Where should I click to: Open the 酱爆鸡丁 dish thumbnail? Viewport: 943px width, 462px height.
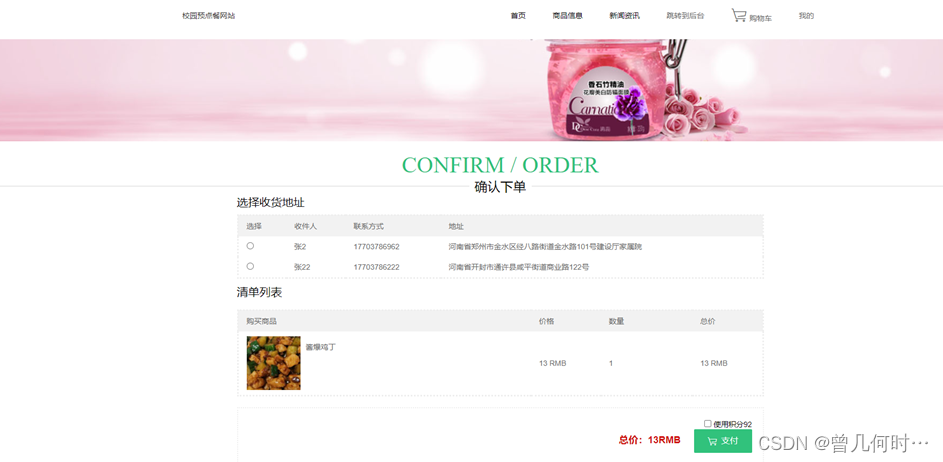pyautogui.click(x=274, y=363)
